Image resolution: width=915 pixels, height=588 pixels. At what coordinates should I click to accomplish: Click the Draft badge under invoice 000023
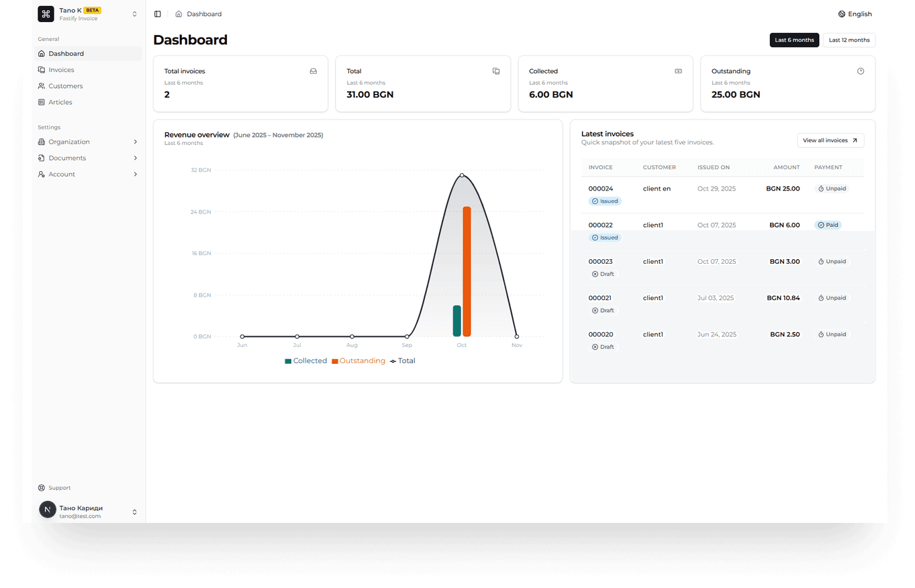pyautogui.click(x=603, y=274)
